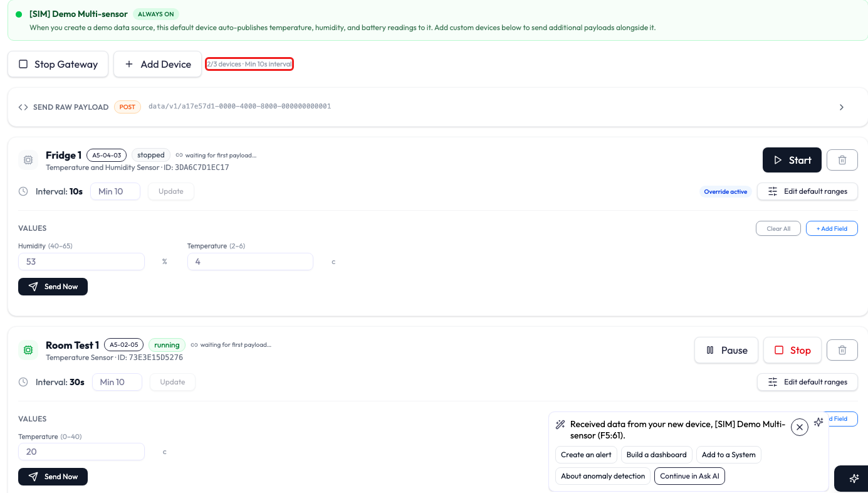This screenshot has height=493, width=868.
Task: Close the new device notification popup
Action: (x=800, y=427)
